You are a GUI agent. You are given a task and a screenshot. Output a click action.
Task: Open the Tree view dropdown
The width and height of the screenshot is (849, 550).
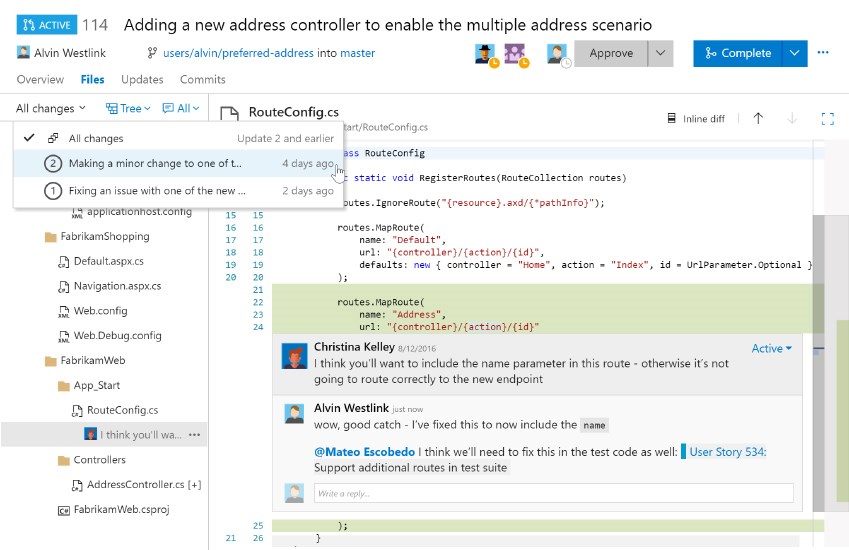[x=128, y=108]
